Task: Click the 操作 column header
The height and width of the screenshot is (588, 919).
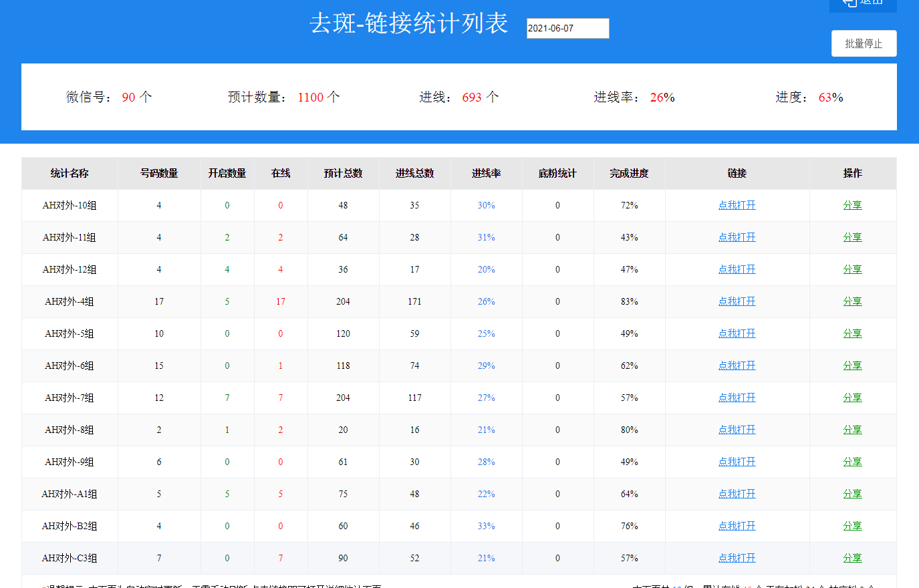Action: tap(853, 173)
